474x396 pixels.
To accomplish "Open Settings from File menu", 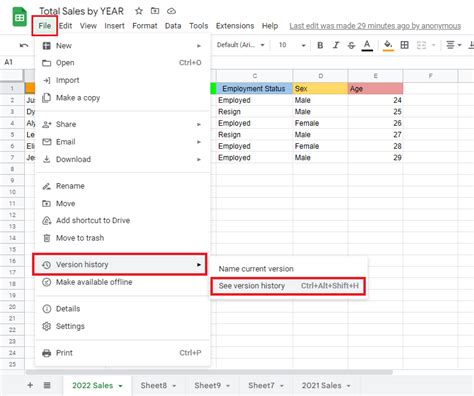I will tap(122, 326).
